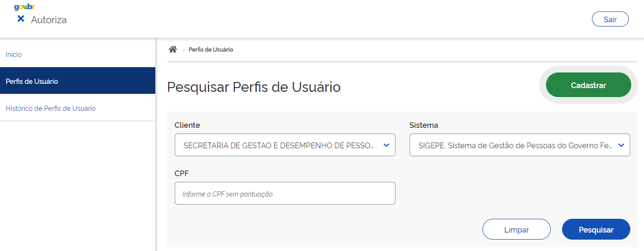Click the chevron arrow of Cliente dropdown
Image resolution: width=644 pixels, height=251 pixels.
[386, 145]
